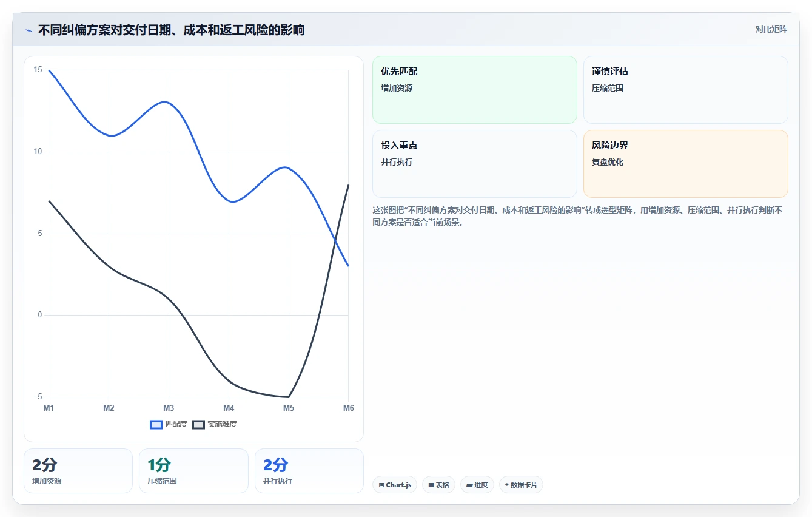The image size is (812, 517).
Task: Toggle the 实施难度 legend item
Action: [x=215, y=424]
